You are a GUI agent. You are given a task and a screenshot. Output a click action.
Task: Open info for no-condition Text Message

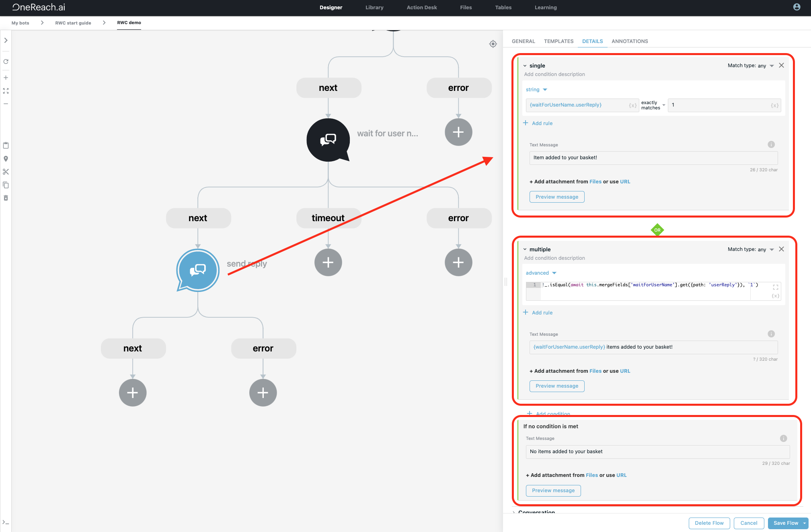point(784,438)
